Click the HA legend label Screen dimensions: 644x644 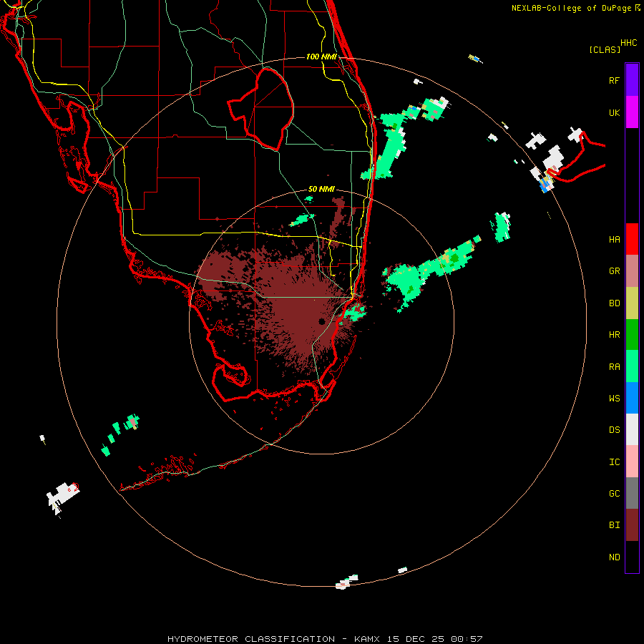(614, 240)
